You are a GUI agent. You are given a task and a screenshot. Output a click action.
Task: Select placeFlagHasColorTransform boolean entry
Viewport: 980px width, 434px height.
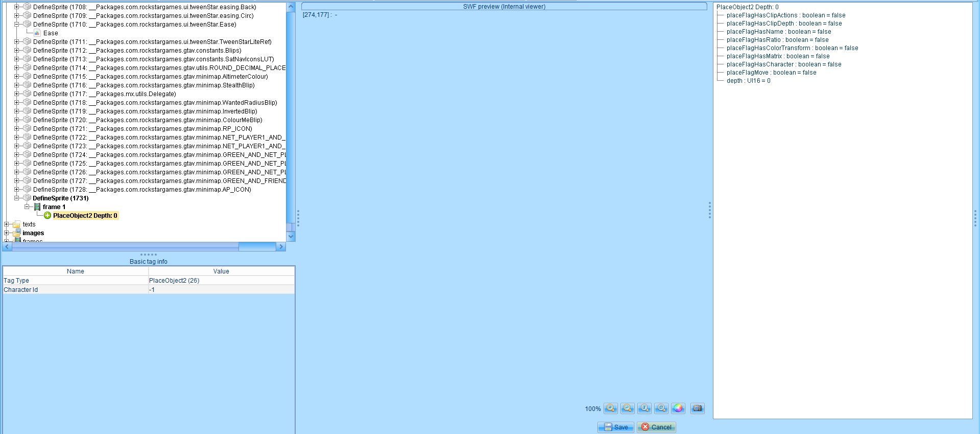pos(792,48)
